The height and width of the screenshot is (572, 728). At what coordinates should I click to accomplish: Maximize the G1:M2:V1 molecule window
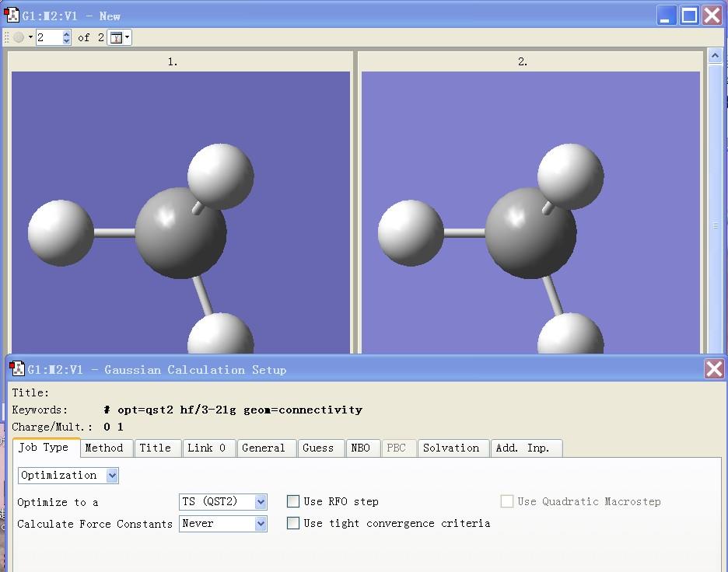pyautogui.click(x=689, y=16)
